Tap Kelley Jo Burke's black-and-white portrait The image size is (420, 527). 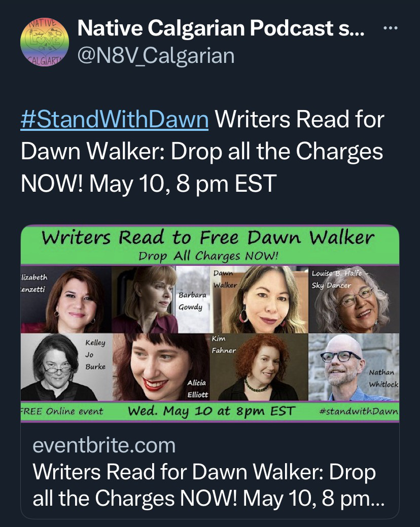tap(66, 367)
